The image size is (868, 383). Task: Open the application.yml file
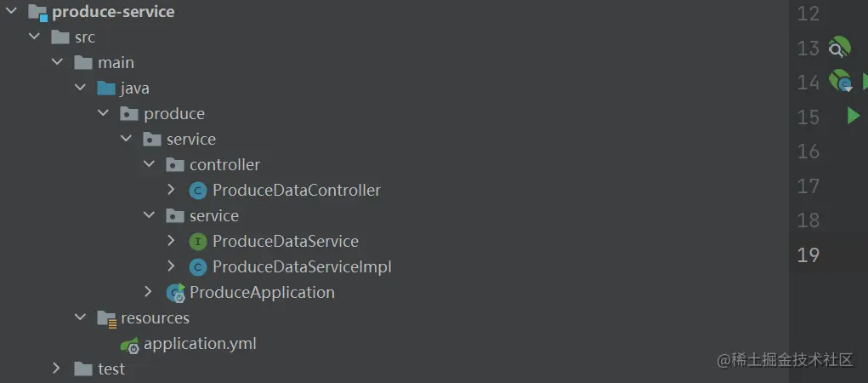200,344
